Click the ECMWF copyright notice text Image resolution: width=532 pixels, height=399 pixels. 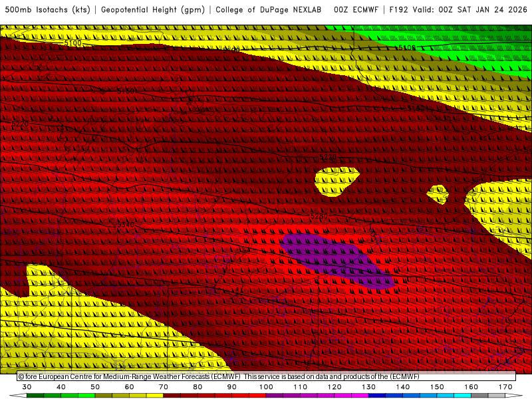(x=219, y=376)
